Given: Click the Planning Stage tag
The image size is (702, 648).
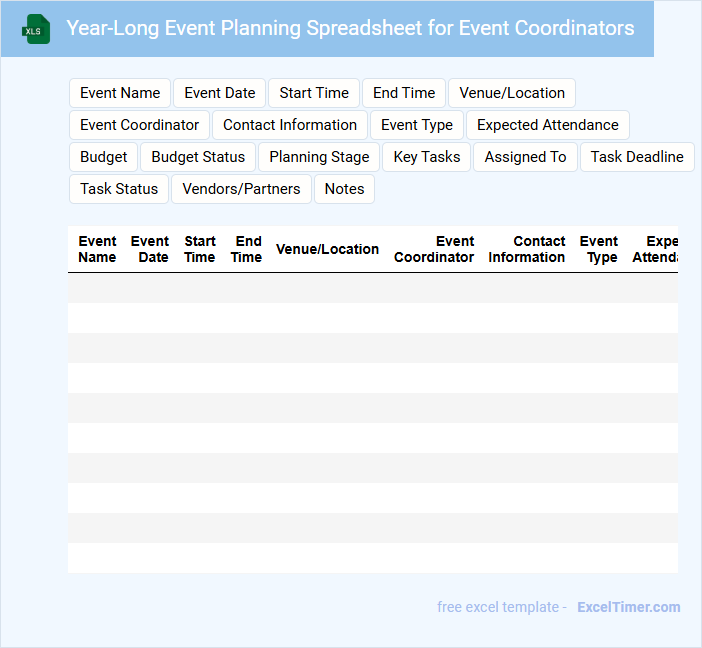Looking at the screenshot, I should (x=319, y=157).
